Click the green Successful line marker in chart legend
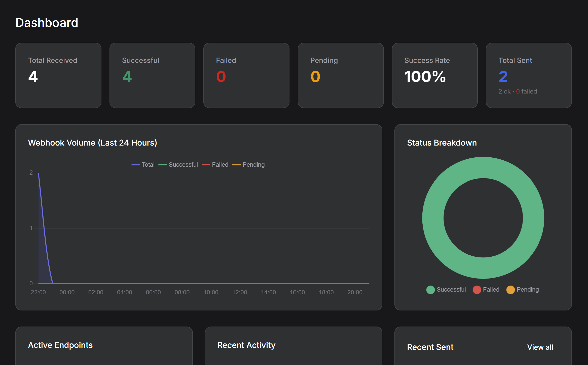This screenshot has width=588, height=365. coord(162,164)
